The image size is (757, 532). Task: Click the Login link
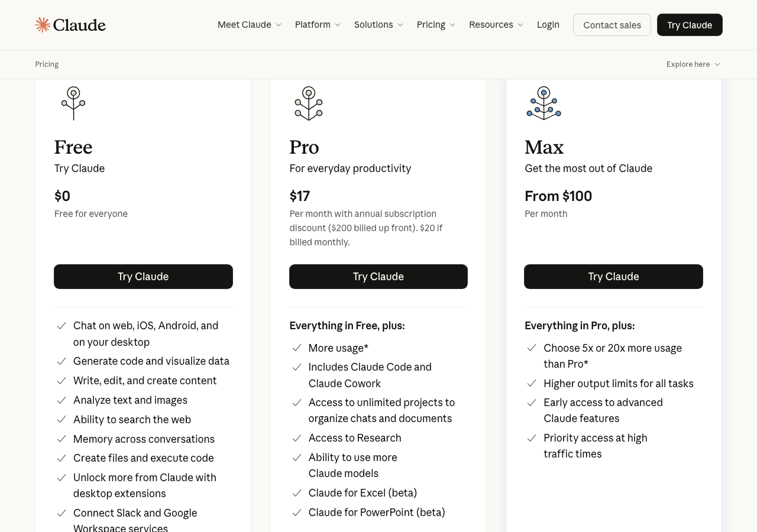point(548,25)
